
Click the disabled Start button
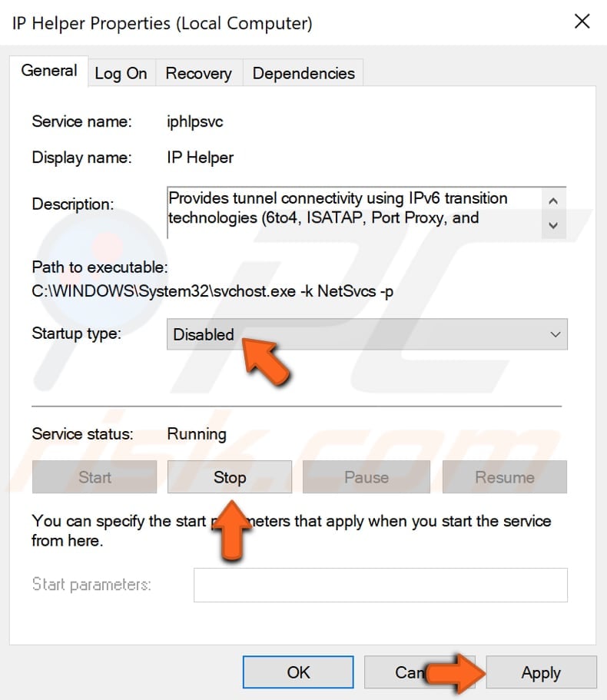(x=95, y=477)
